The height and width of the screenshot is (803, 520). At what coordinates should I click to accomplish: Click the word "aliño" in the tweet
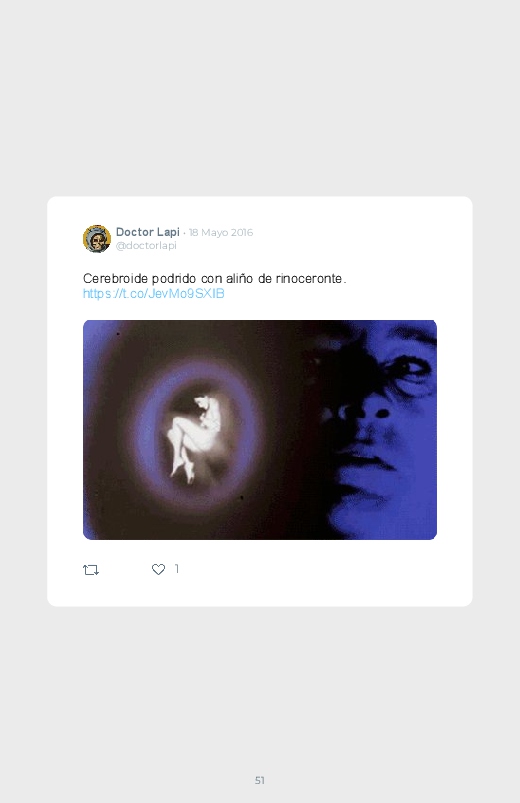(x=240, y=279)
